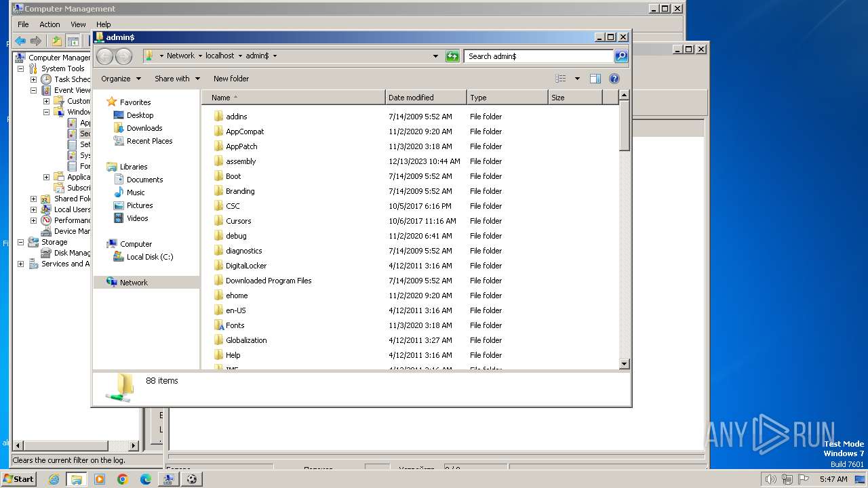Viewport: 868px width, 488px height.
Task: Click dropdown arrow after localhost in address bar
Action: click(x=240, y=56)
